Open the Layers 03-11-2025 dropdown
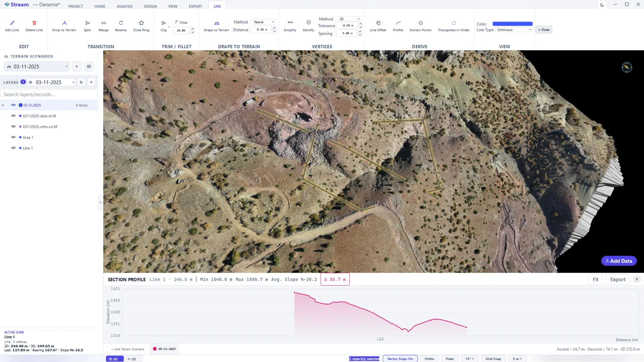This screenshot has width=644, height=362. (x=52, y=82)
